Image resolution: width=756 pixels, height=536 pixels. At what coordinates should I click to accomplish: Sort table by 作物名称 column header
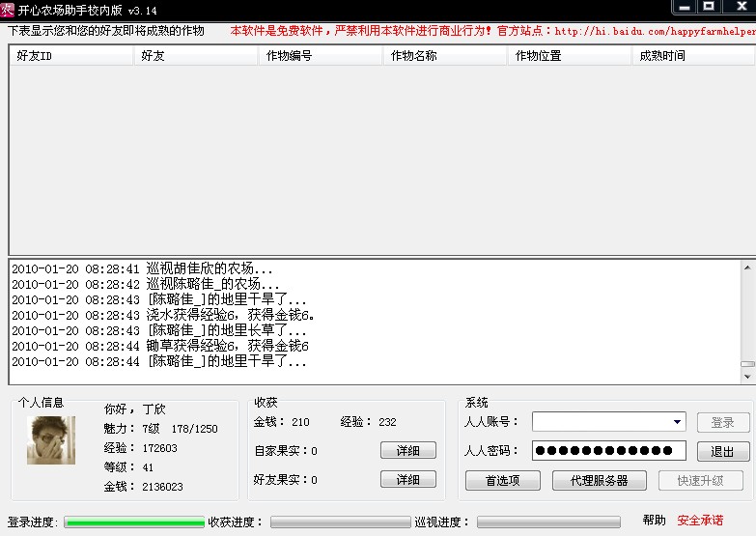[444, 56]
